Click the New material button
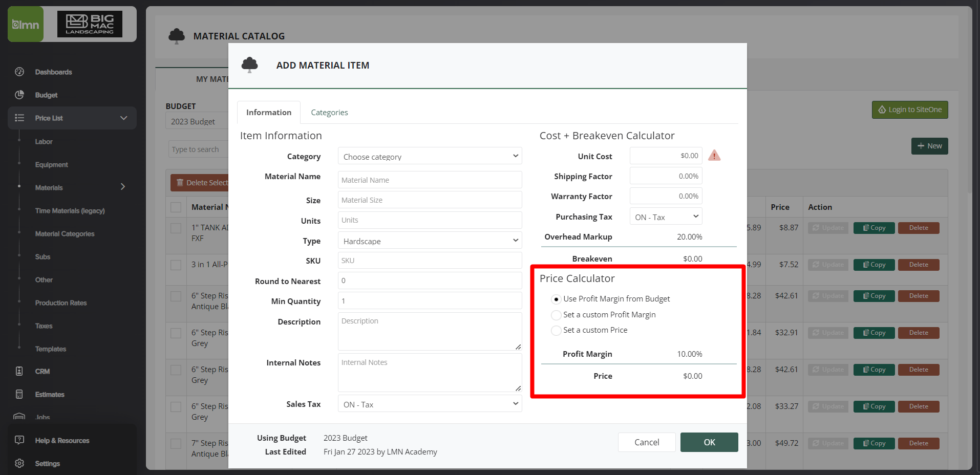980x475 pixels. click(x=929, y=146)
